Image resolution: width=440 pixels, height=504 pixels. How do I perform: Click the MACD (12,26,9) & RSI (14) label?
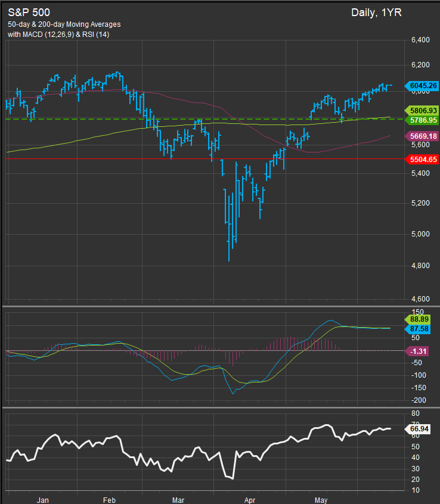click(67, 35)
